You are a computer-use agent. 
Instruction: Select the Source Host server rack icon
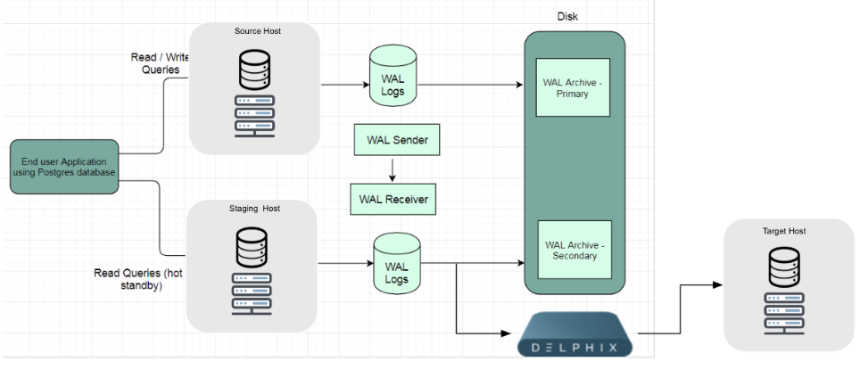[254, 114]
